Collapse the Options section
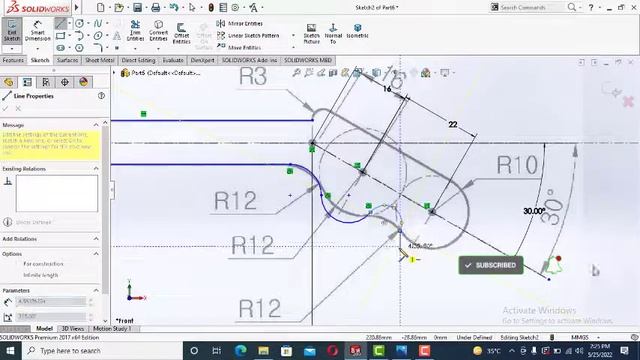This screenshot has height=360, width=640. point(96,254)
